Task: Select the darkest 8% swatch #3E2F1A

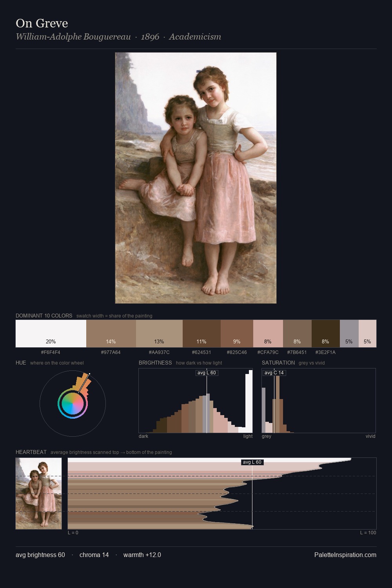Action: (x=326, y=334)
